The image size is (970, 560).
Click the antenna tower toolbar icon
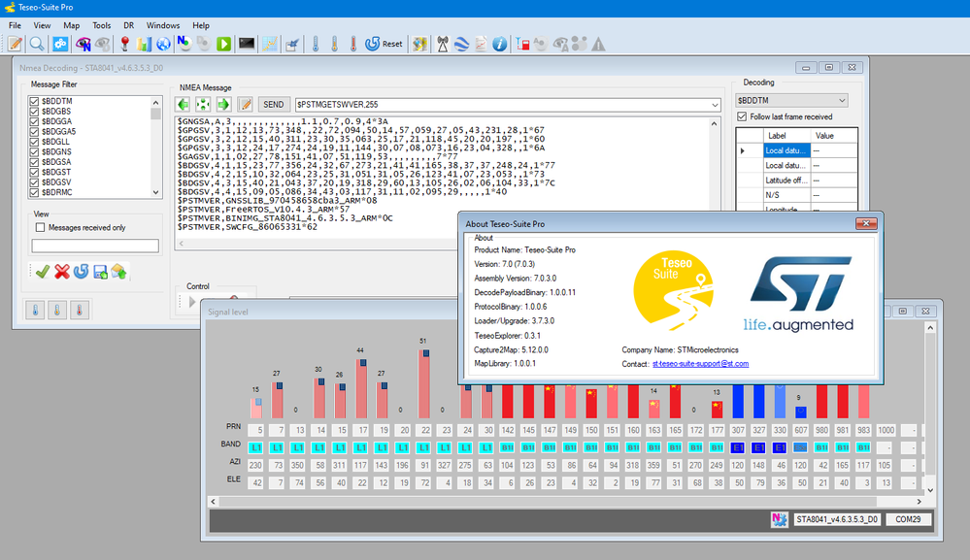click(443, 44)
